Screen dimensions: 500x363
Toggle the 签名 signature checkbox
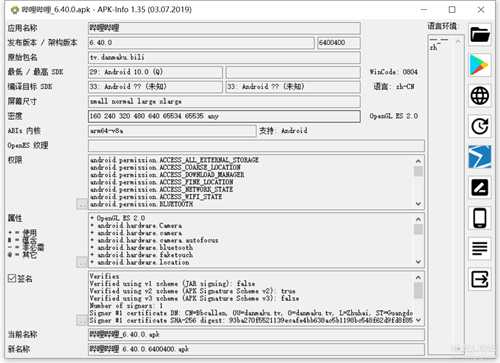pos(12,278)
